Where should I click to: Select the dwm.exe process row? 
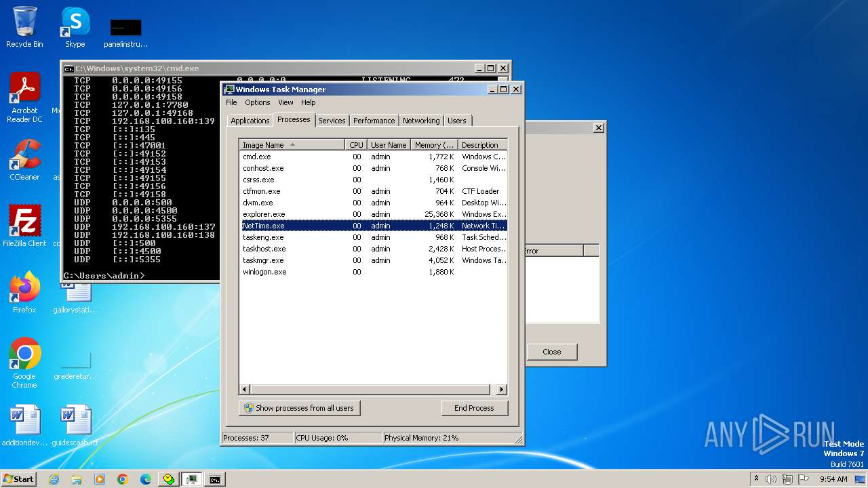374,203
